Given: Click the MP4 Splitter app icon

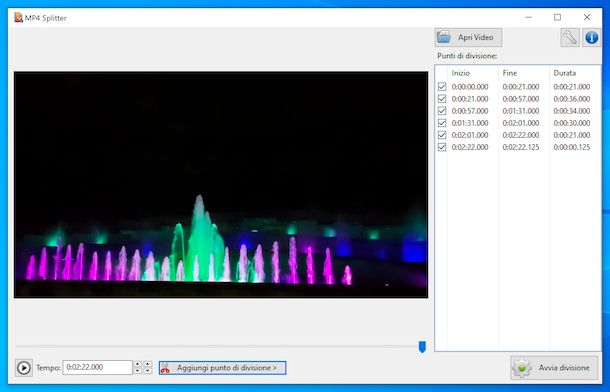Looking at the screenshot, I should click(x=18, y=18).
